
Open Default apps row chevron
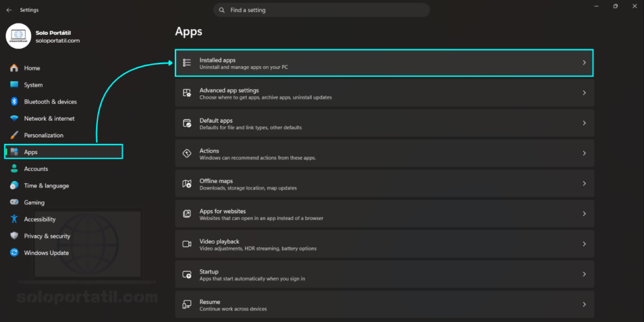coord(584,123)
